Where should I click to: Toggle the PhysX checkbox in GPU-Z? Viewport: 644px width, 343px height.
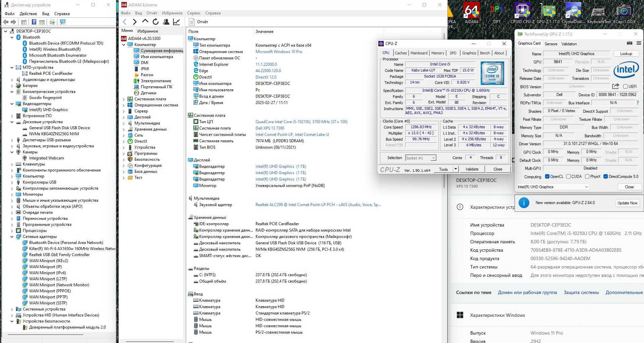[587, 177]
